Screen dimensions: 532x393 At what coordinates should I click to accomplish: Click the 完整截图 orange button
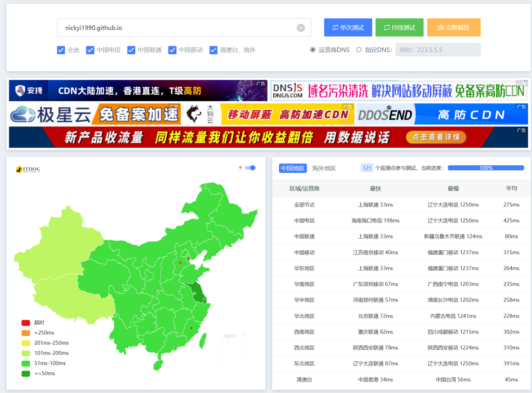454,27
